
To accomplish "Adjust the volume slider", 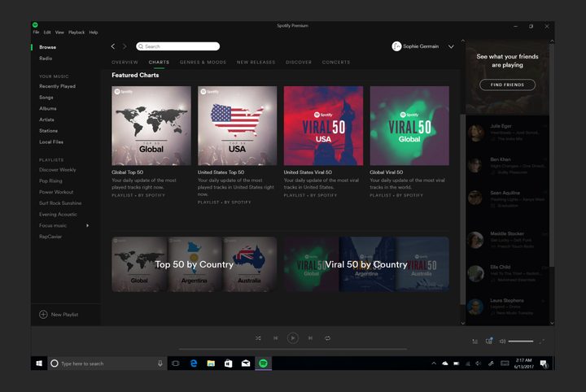I will pos(521,342).
